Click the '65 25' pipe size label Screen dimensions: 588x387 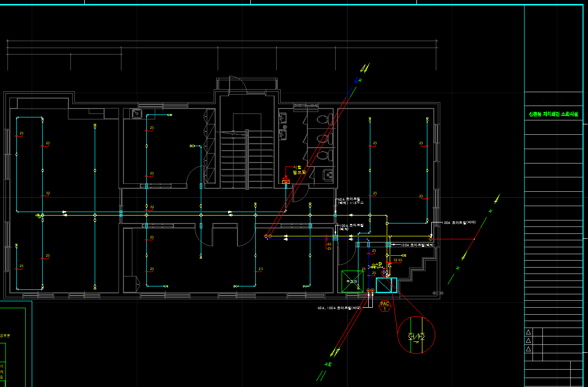[329, 246]
